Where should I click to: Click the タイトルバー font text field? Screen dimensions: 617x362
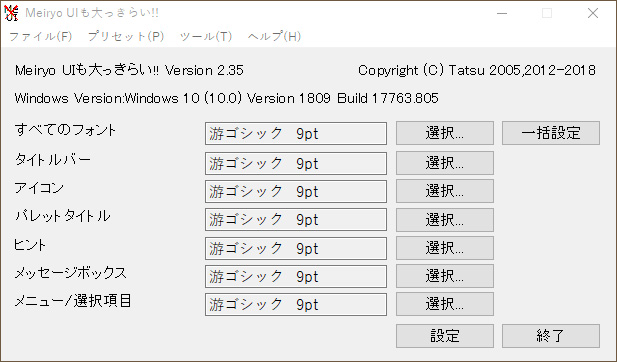coord(296,163)
